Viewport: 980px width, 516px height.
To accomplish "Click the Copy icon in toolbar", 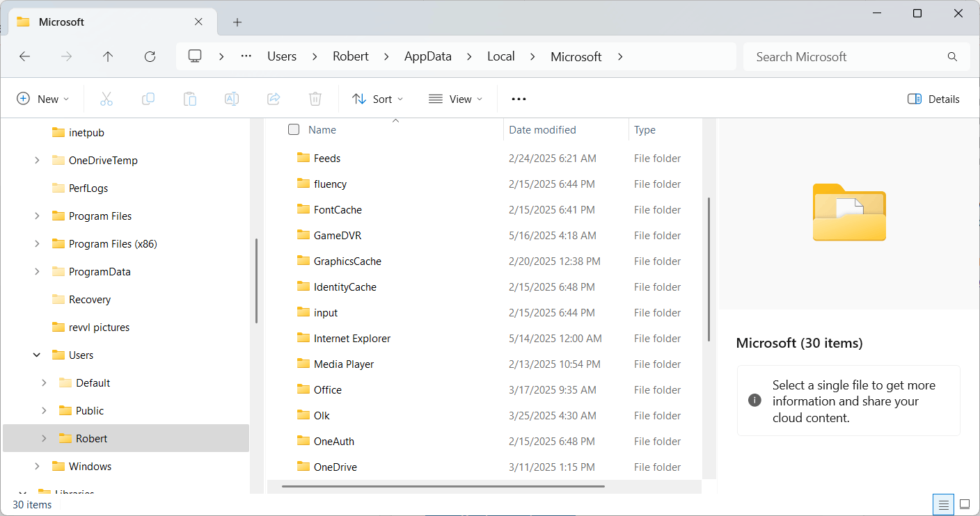I will (x=148, y=99).
